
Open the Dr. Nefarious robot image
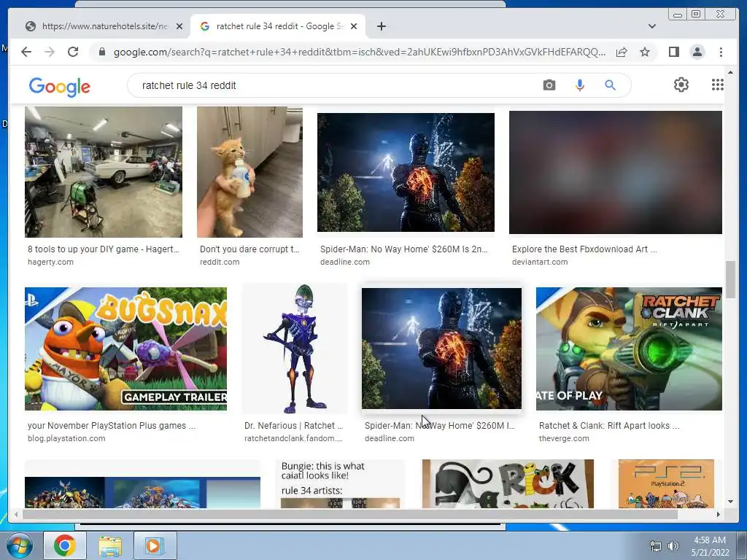tap(295, 349)
